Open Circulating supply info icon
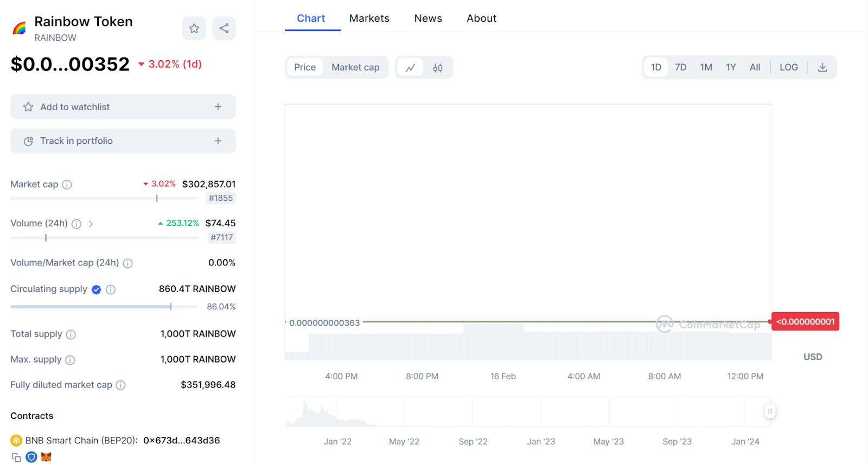 111,289
